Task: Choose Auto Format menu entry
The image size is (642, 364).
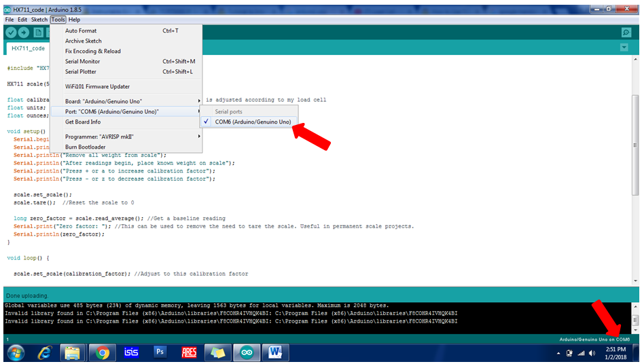Action: tap(126, 31)
